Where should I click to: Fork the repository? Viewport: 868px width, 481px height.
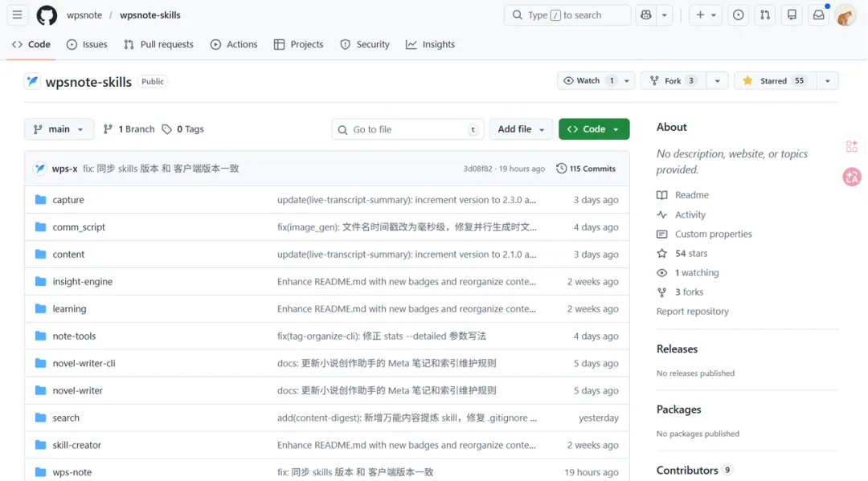[x=674, y=81]
